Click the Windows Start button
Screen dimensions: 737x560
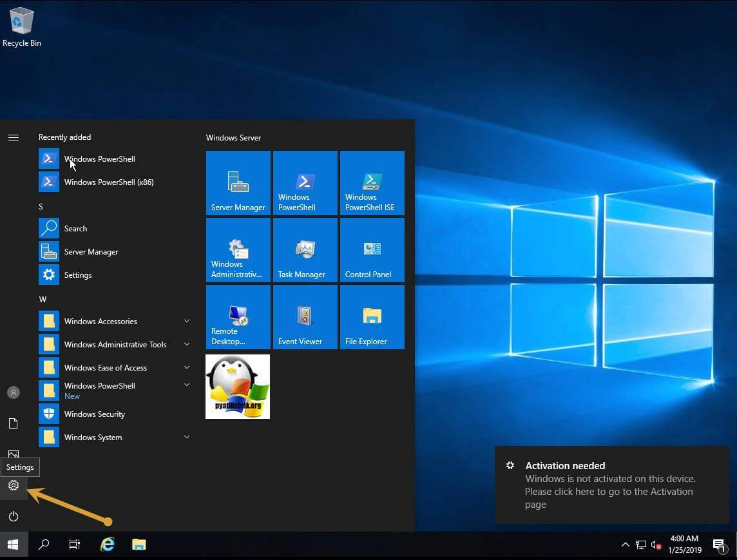click(14, 545)
